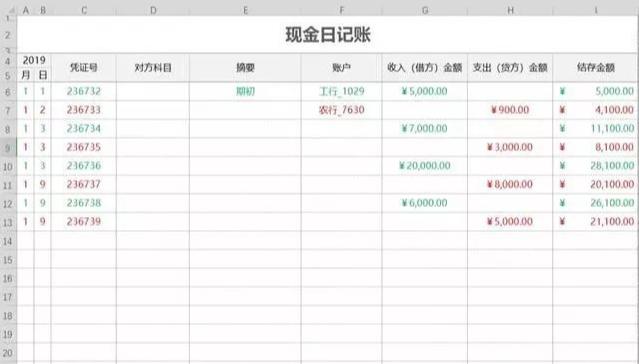The width and height of the screenshot is (639, 364).
Task: Click account cell 农行_7630
Action: coord(342,110)
